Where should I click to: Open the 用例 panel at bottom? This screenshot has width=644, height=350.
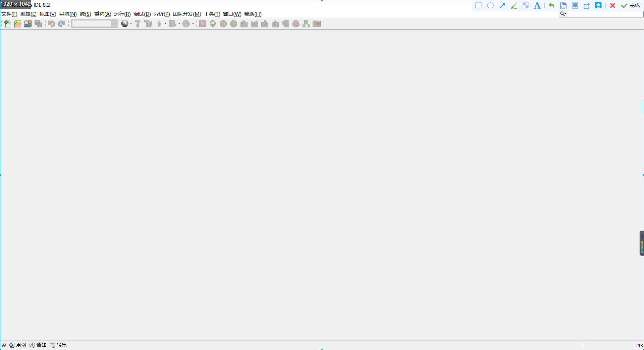18,345
